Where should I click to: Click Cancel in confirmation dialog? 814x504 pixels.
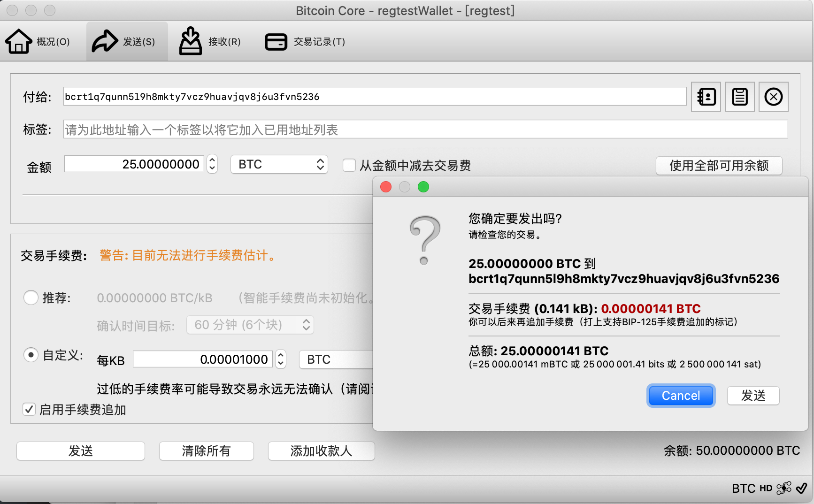(x=681, y=396)
